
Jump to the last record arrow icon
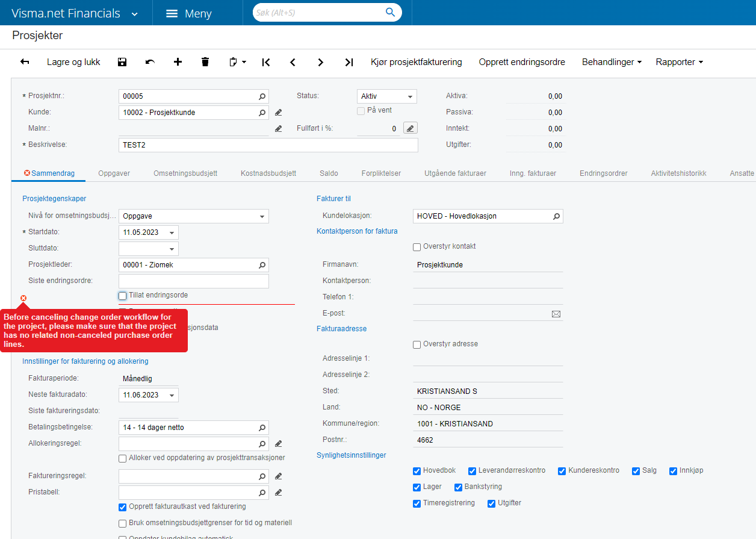click(x=349, y=61)
